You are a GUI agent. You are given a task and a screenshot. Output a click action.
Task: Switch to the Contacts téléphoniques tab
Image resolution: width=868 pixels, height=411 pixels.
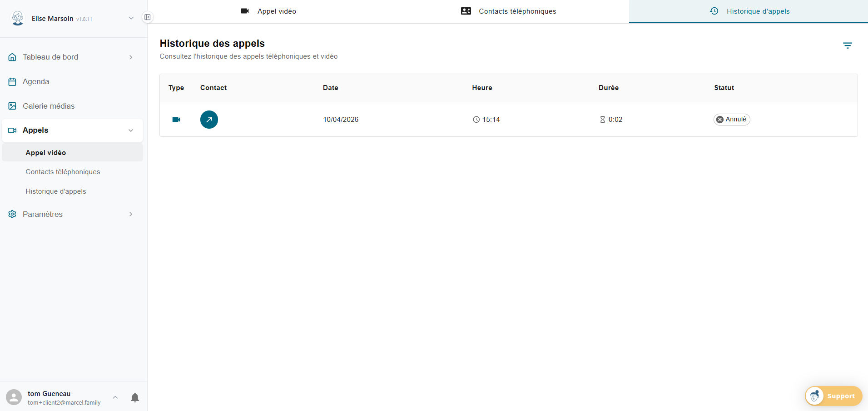pos(508,11)
